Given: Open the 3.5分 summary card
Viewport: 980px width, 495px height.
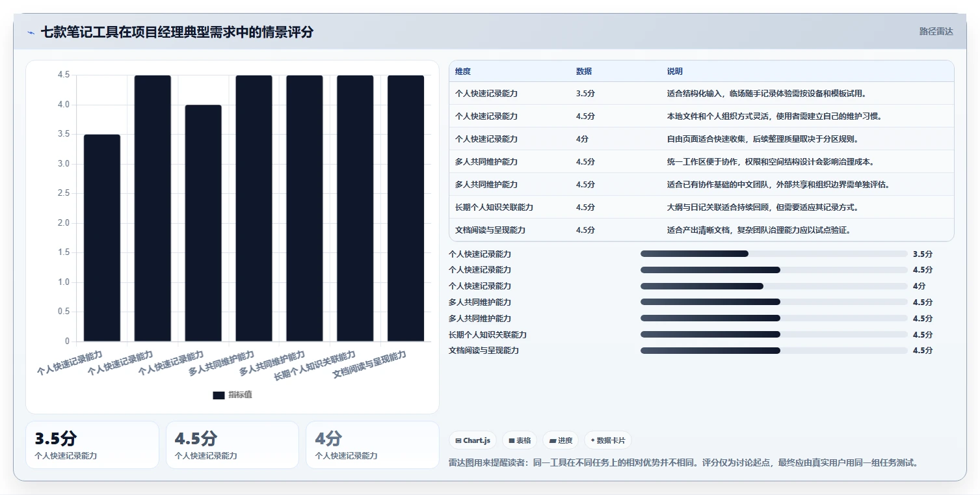Looking at the screenshot, I should click(92, 445).
